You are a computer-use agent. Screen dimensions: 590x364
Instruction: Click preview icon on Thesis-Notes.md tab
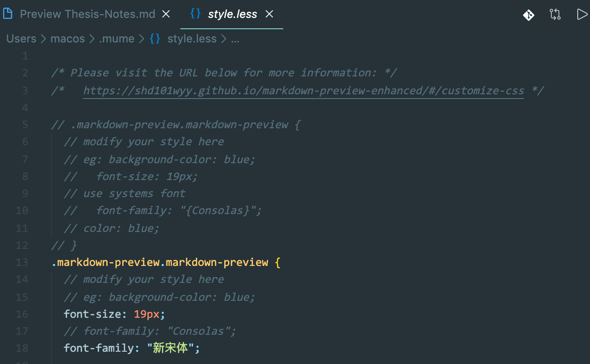8,14
